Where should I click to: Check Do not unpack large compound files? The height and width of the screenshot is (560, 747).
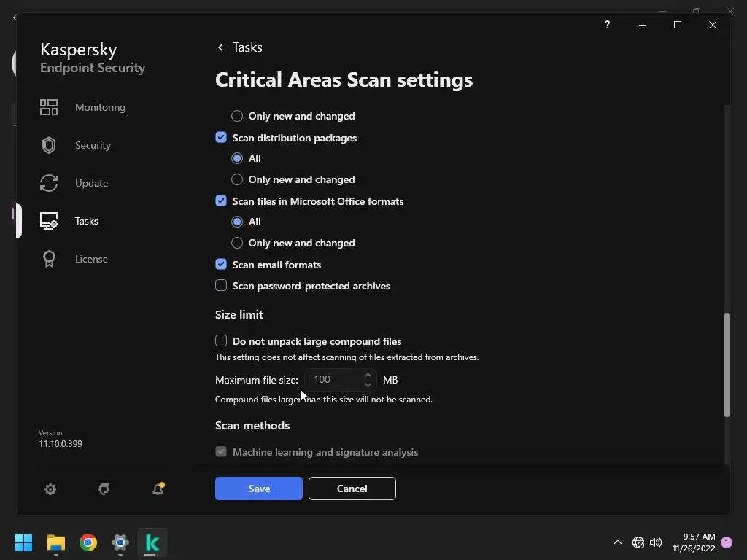point(221,341)
